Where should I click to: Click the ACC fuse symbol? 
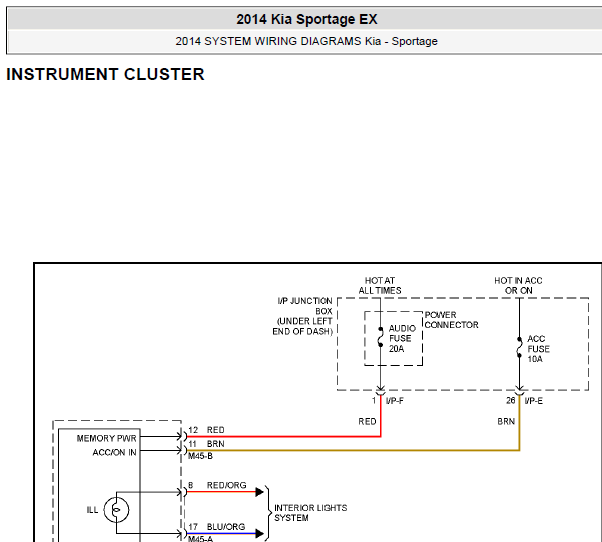pyautogui.click(x=519, y=347)
